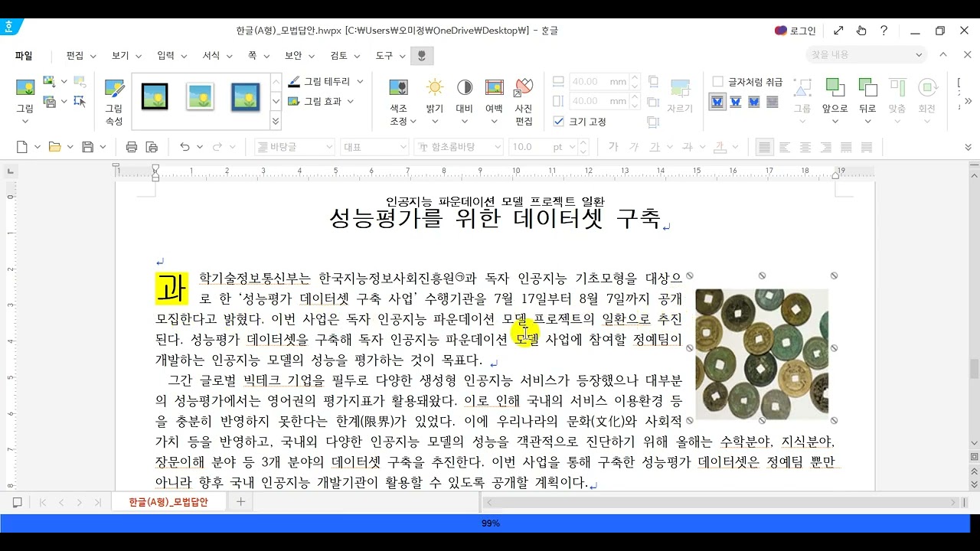980x551 pixels.
Task: Collapse the ribbon with the up caret
Action: point(943,55)
